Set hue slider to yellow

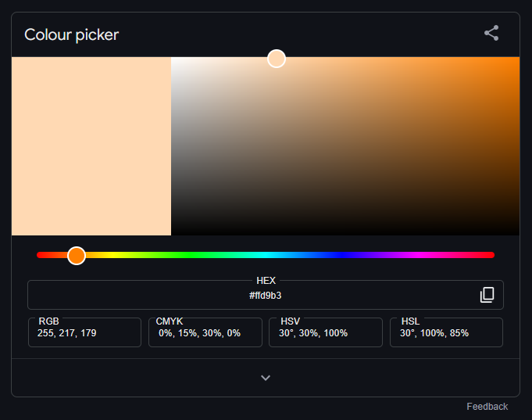pyautogui.click(x=113, y=255)
